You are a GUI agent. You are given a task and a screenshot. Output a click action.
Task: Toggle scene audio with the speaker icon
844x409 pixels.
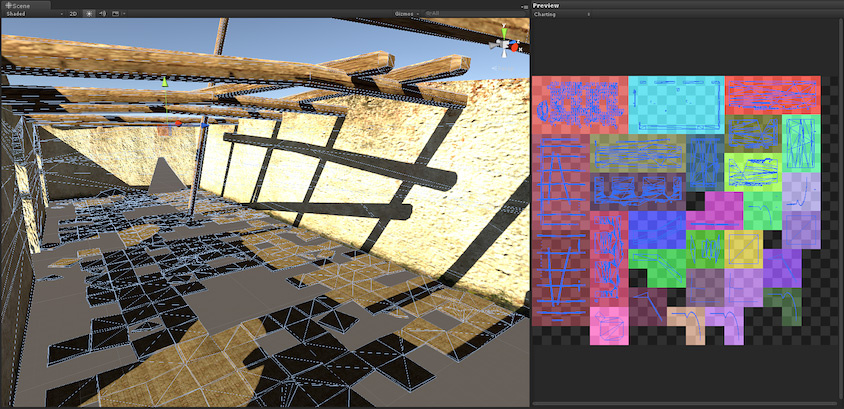(x=102, y=14)
